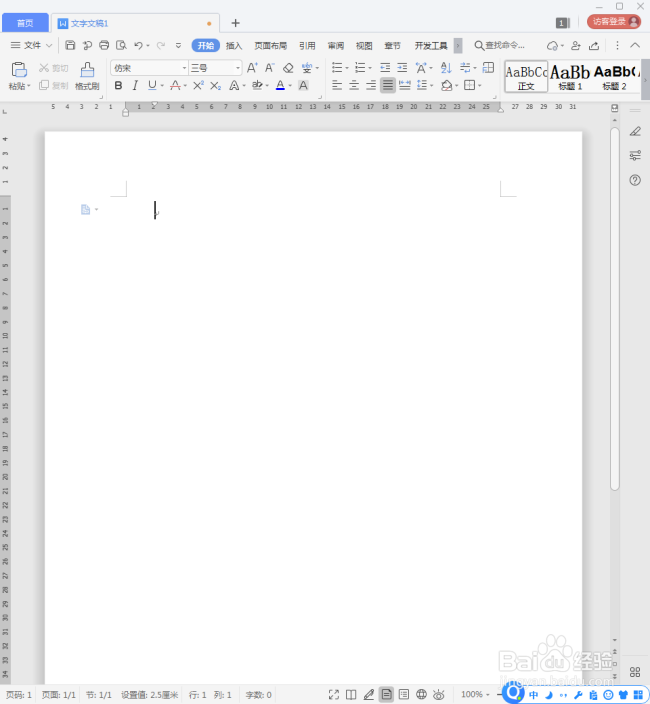Expand the 文件 menu arrow

[x=49, y=45]
